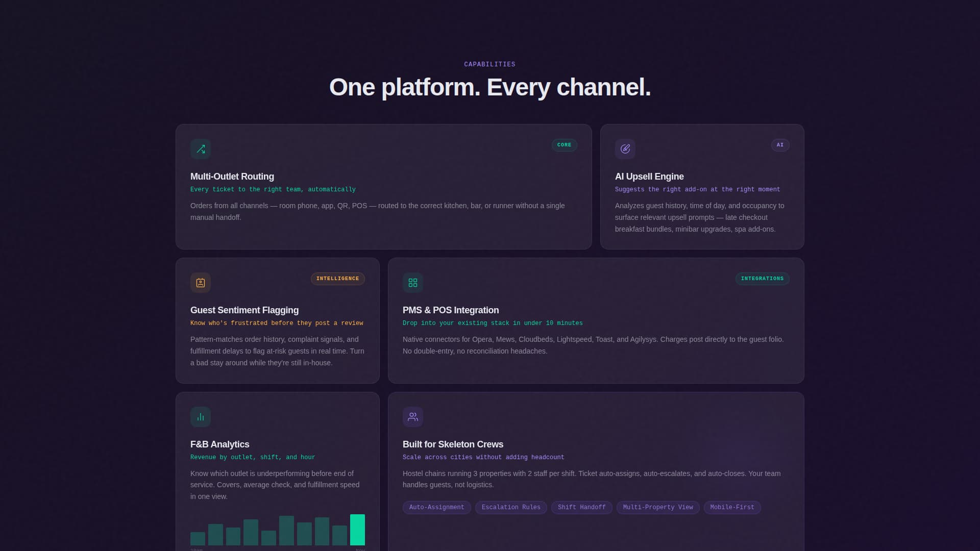Click the paragraph starting 'Know which outlet is underperforming'

click(275, 485)
